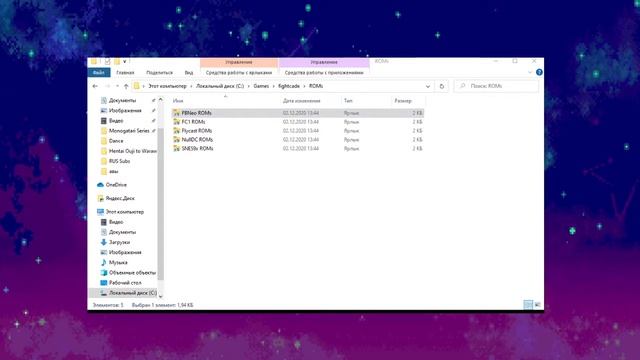
Task: Open address bar history dropdown
Action: point(428,87)
